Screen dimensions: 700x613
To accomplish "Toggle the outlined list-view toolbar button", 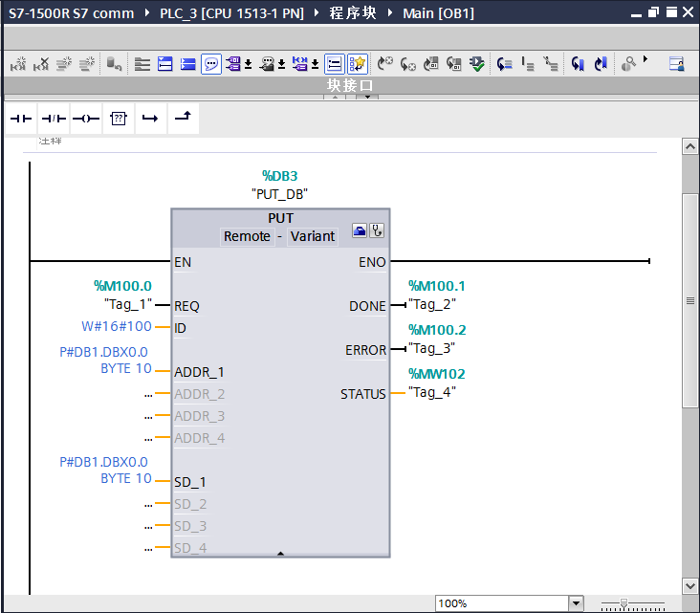I will pos(335,64).
